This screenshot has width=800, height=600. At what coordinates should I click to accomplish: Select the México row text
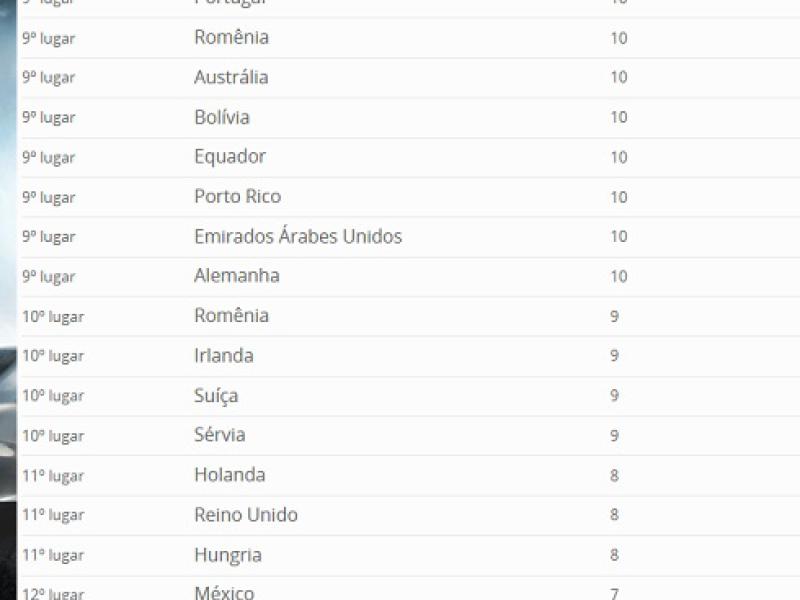[224, 592]
